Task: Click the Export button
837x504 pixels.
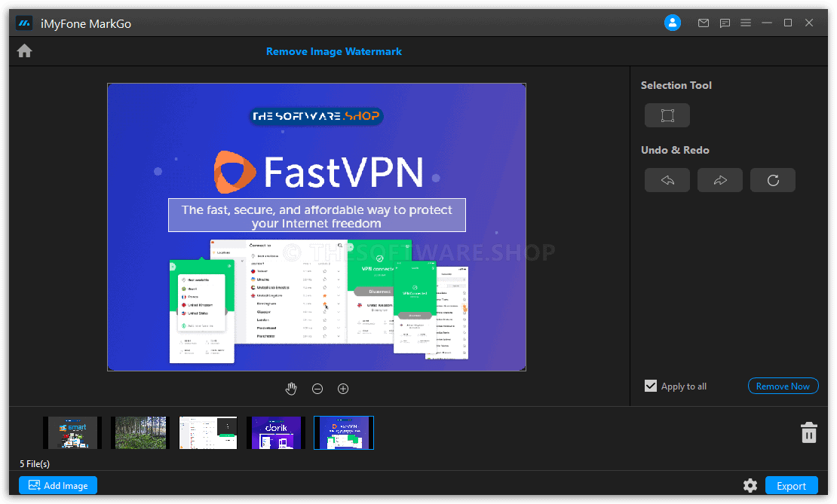Action: coord(792,486)
